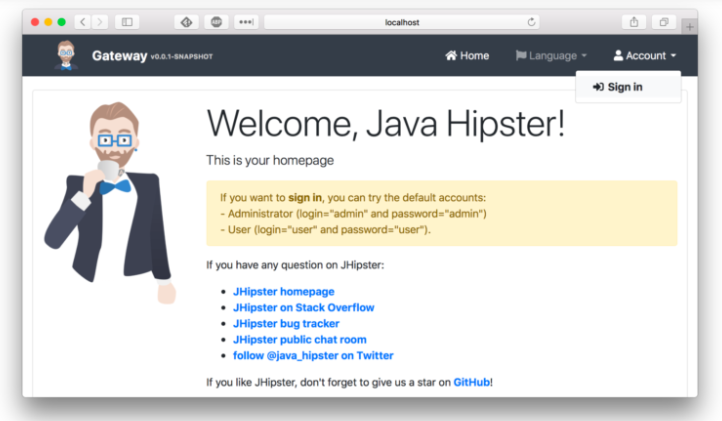Toggle the Safari sidebar button
This screenshot has width=722, height=421.
click(127, 22)
